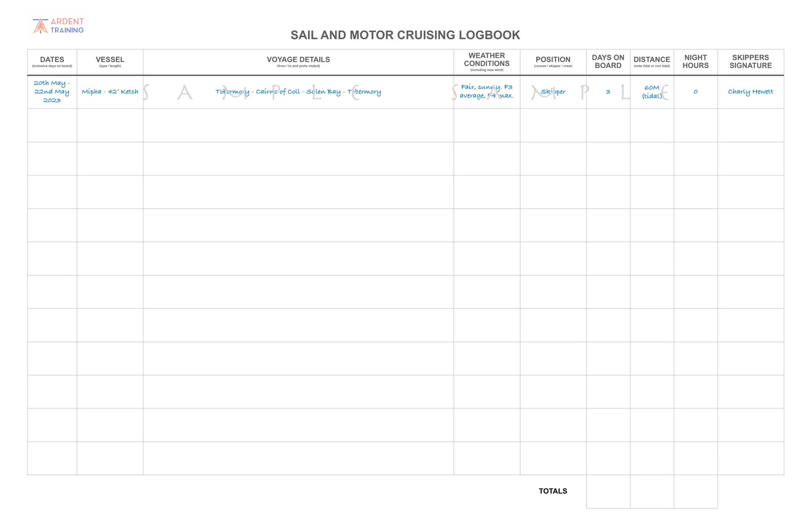Viewport: 812px width, 527px height.
Task: Click the days on board value '3'
Action: click(x=608, y=92)
